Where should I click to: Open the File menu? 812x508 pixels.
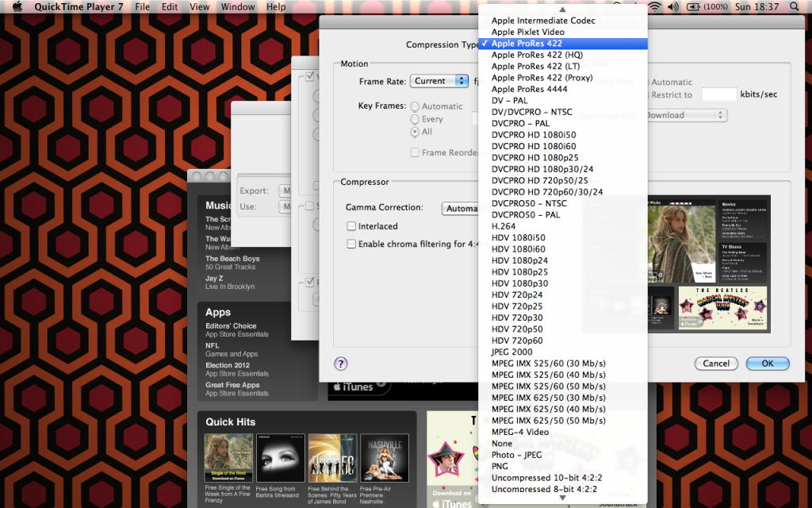[x=142, y=6]
